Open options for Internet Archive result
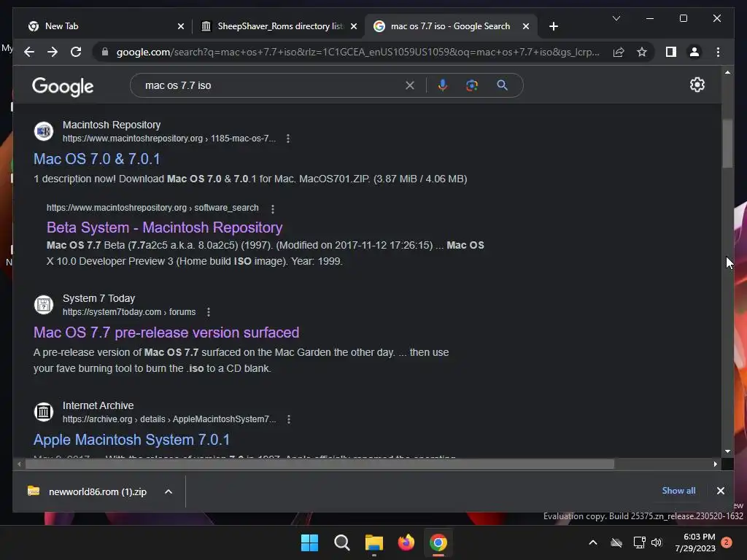Viewport: 747px width, 560px height. 289,419
